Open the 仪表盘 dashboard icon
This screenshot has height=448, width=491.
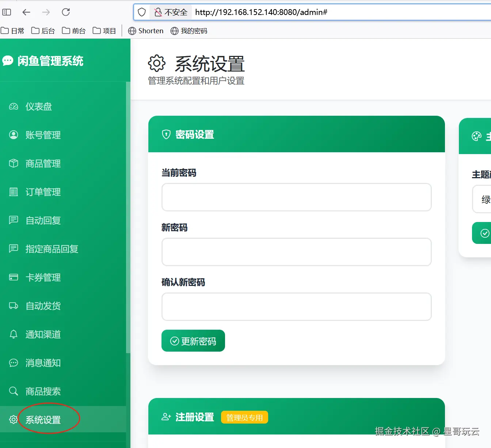(x=14, y=107)
